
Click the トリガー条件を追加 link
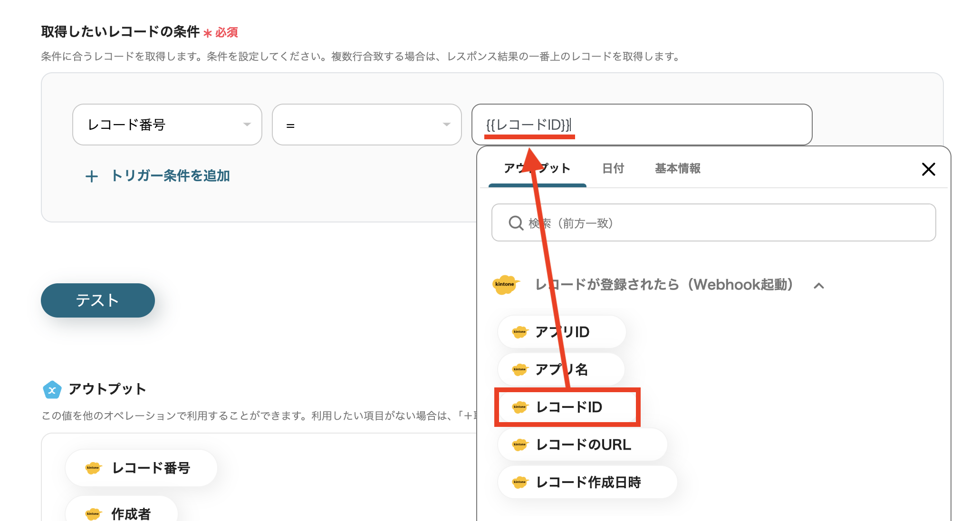pyautogui.click(x=170, y=176)
